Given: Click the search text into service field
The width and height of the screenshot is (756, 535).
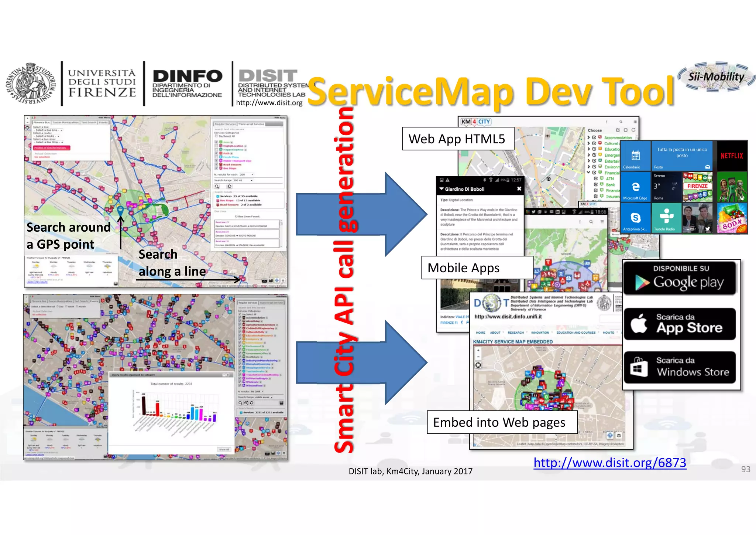Looking at the screenshot, I should tap(248, 129).
